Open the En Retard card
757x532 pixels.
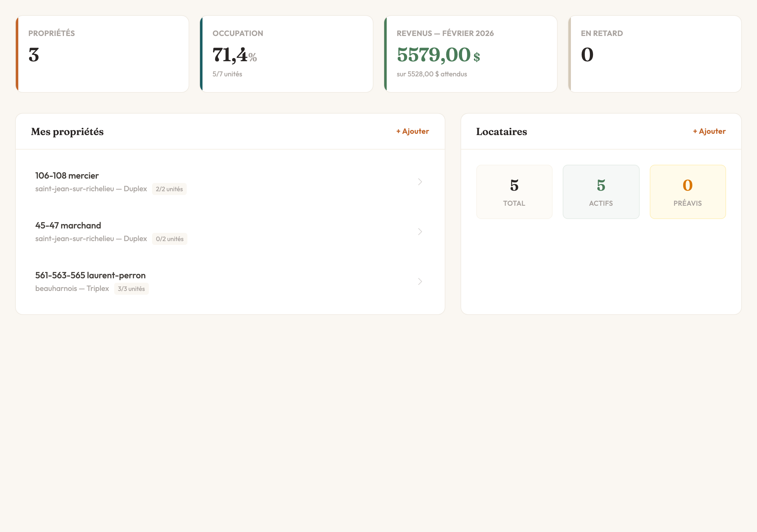(655, 53)
